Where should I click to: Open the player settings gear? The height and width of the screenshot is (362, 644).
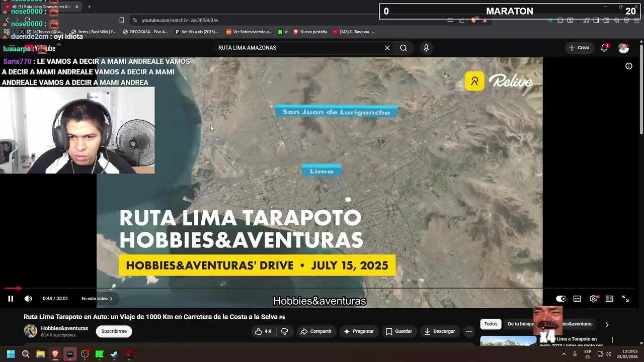(594, 299)
